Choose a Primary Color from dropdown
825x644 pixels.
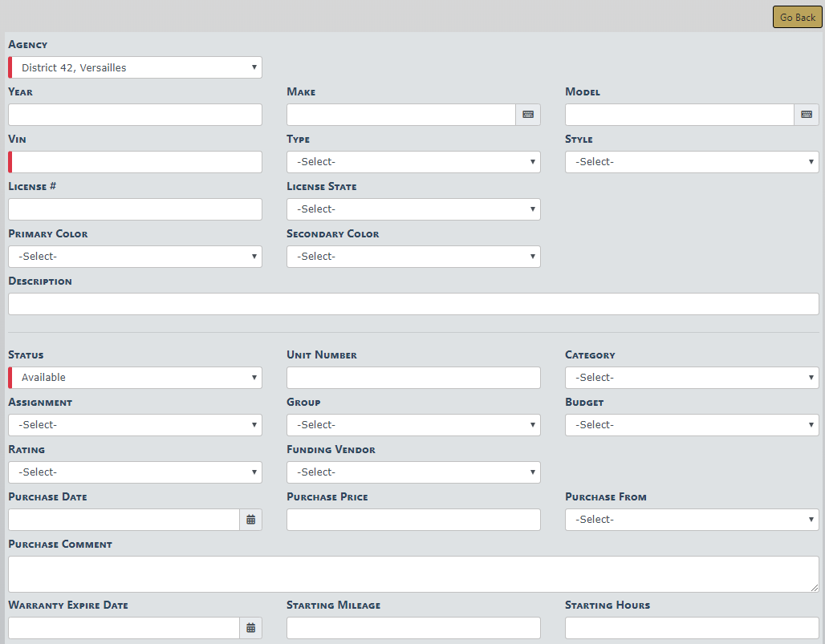pyautogui.click(x=135, y=257)
